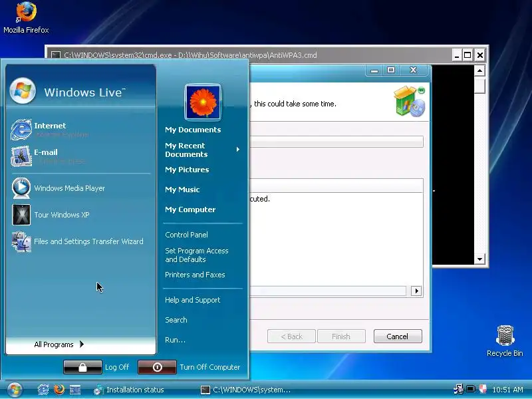Screen dimensions: 532x399
Task: Click the cmd window scroll up arrow
Action: [479, 70]
